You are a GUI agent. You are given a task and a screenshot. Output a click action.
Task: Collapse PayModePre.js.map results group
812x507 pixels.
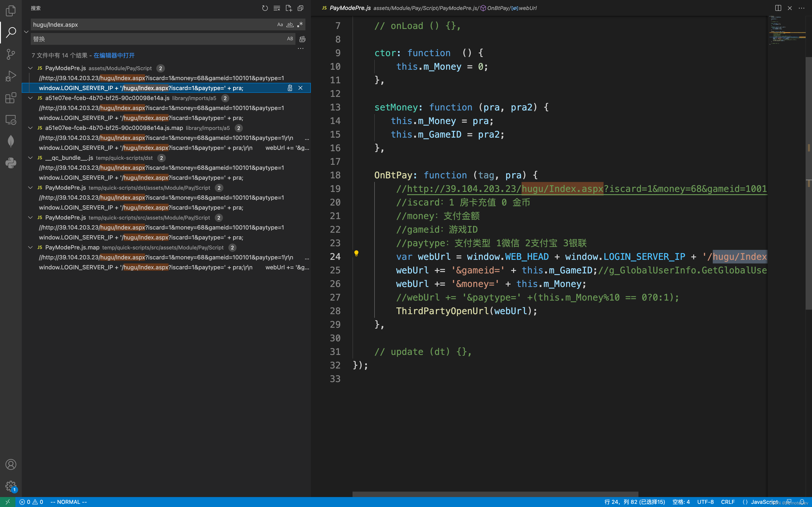point(31,247)
